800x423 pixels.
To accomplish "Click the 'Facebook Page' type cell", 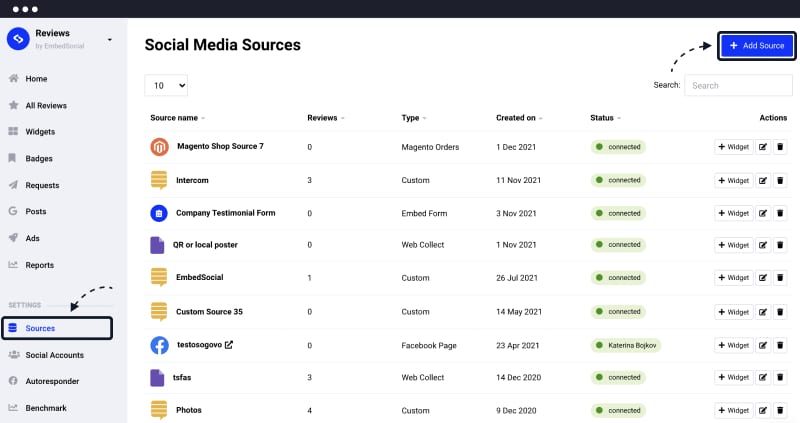I will (429, 345).
